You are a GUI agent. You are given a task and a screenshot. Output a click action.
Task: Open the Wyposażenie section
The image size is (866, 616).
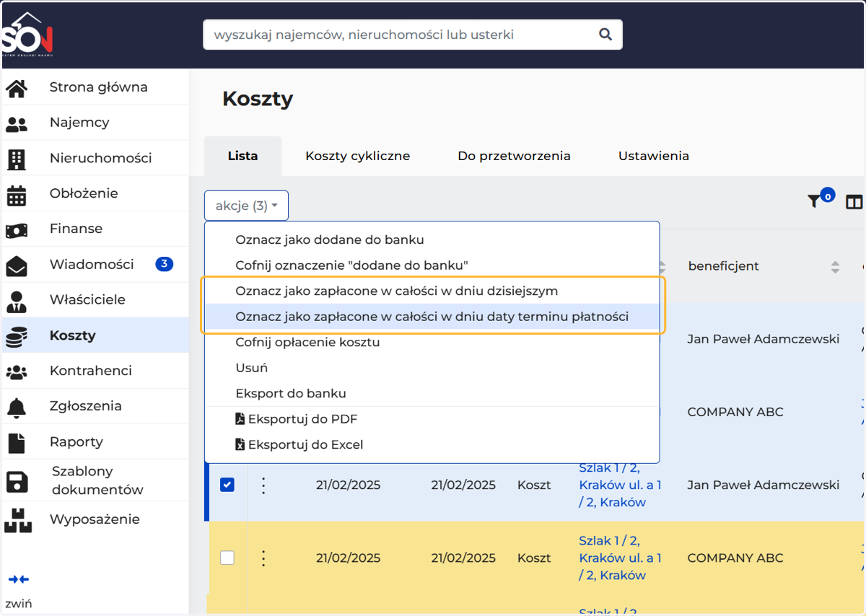pyautogui.click(x=95, y=519)
